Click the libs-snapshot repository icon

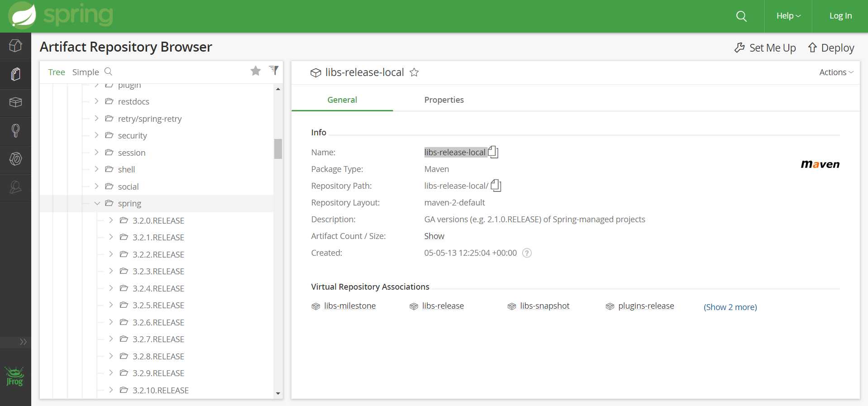click(x=512, y=306)
